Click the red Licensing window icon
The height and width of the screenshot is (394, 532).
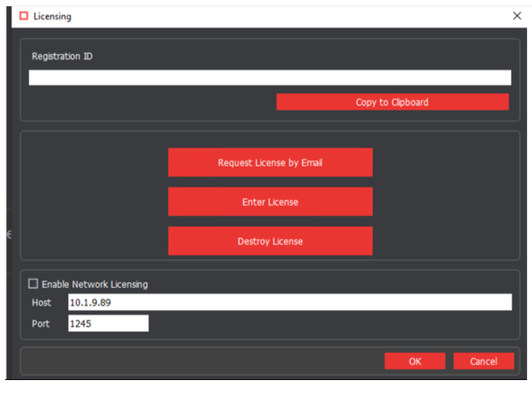click(x=24, y=16)
